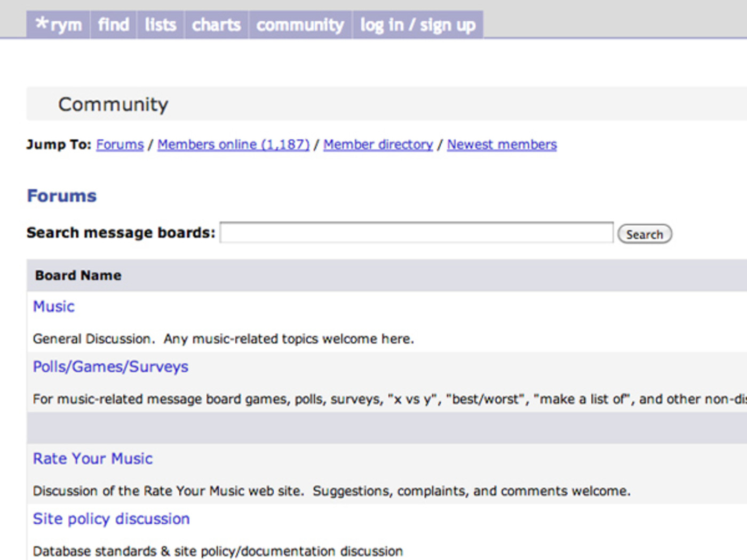Click the Forums section heading
747x560 pixels.
click(x=61, y=196)
